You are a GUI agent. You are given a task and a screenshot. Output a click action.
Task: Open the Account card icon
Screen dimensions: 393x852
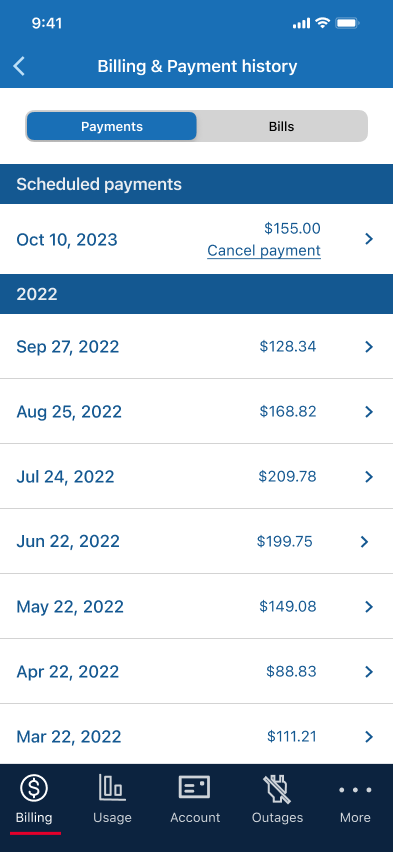point(195,787)
